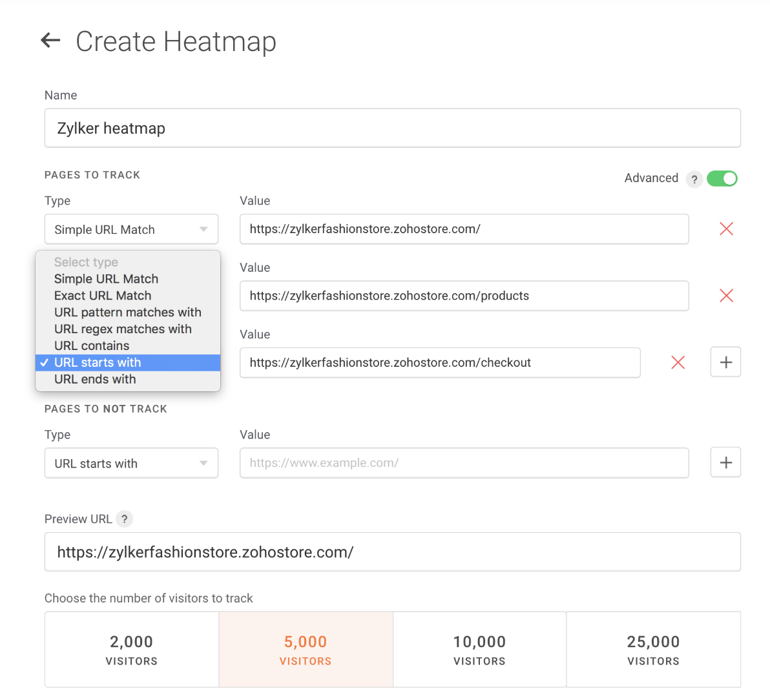The height and width of the screenshot is (700, 770).
Task: Click the Preview URL help icon
Action: pyautogui.click(x=125, y=519)
